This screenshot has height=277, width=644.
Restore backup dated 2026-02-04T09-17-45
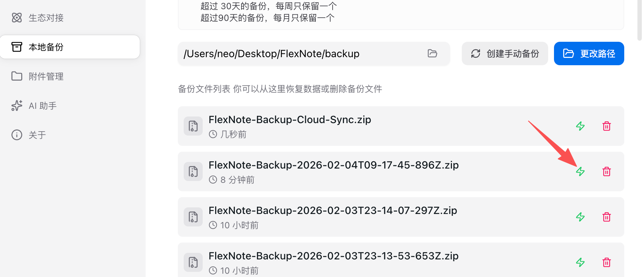(580, 171)
